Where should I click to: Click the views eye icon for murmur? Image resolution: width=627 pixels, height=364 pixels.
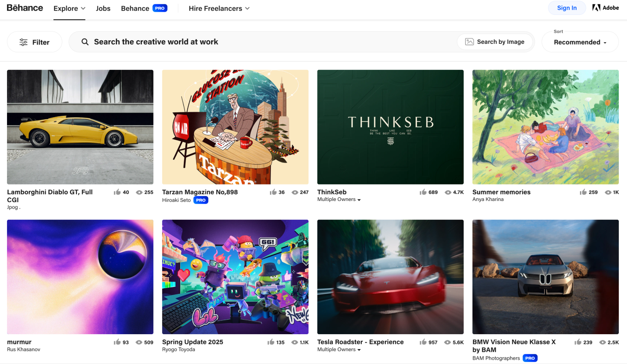tap(139, 342)
